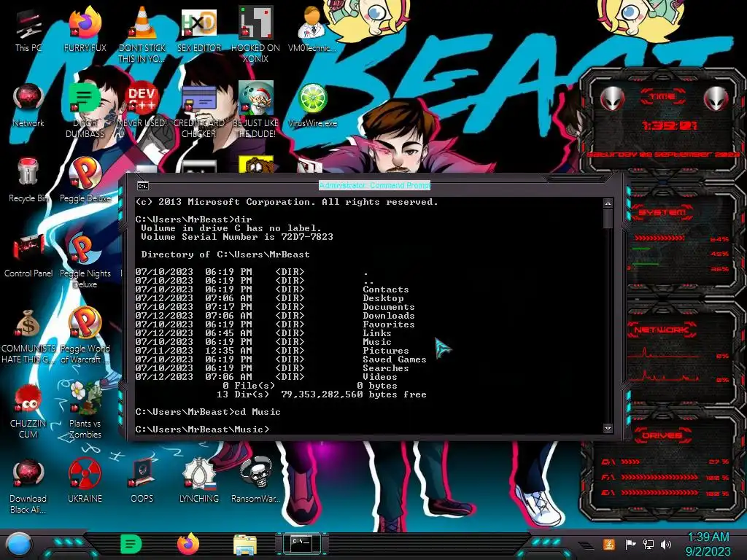
Task: Open the green D FOR DUMBASS icon
Action: click(85, 110)
